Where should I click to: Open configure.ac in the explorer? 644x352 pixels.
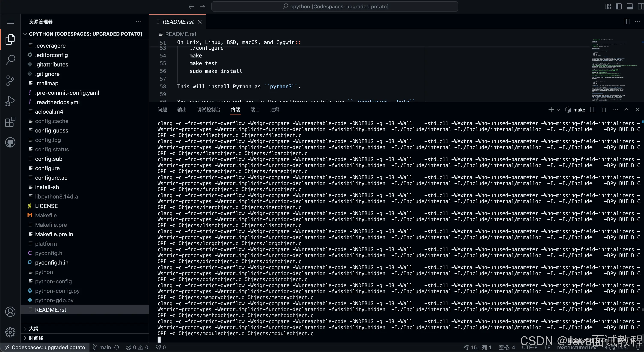[x=85, y=178]
